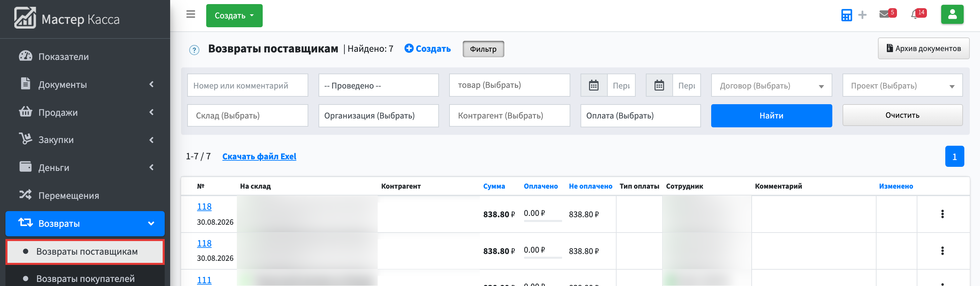The height and width of the screenshot is (286, 980).
Task: Open the blue calculator icon
Action: (x=847, y=15)
